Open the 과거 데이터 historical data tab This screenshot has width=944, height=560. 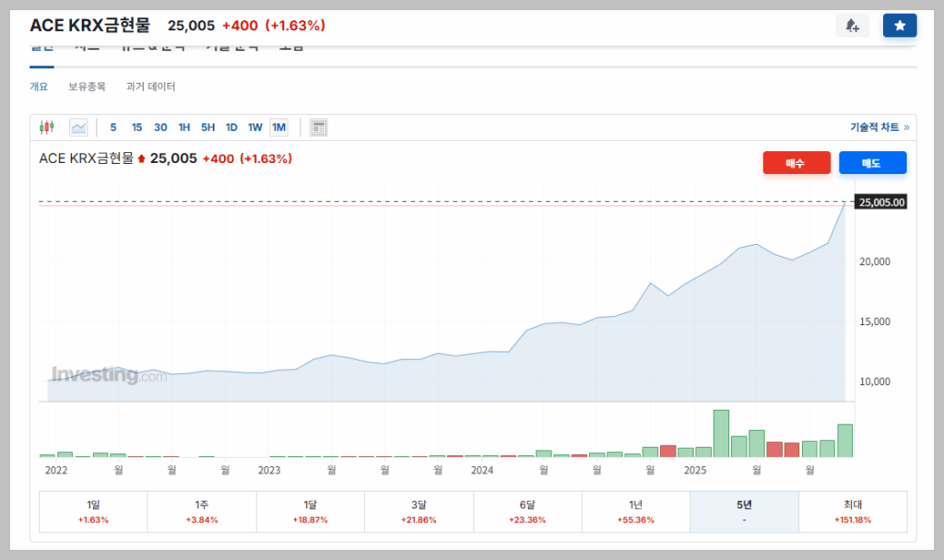[150, 87]
